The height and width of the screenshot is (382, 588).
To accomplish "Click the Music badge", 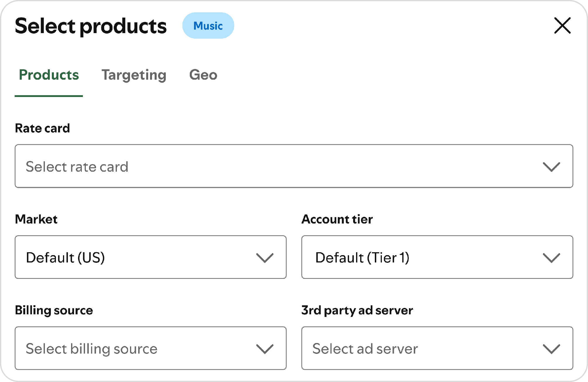I will 208,26.
